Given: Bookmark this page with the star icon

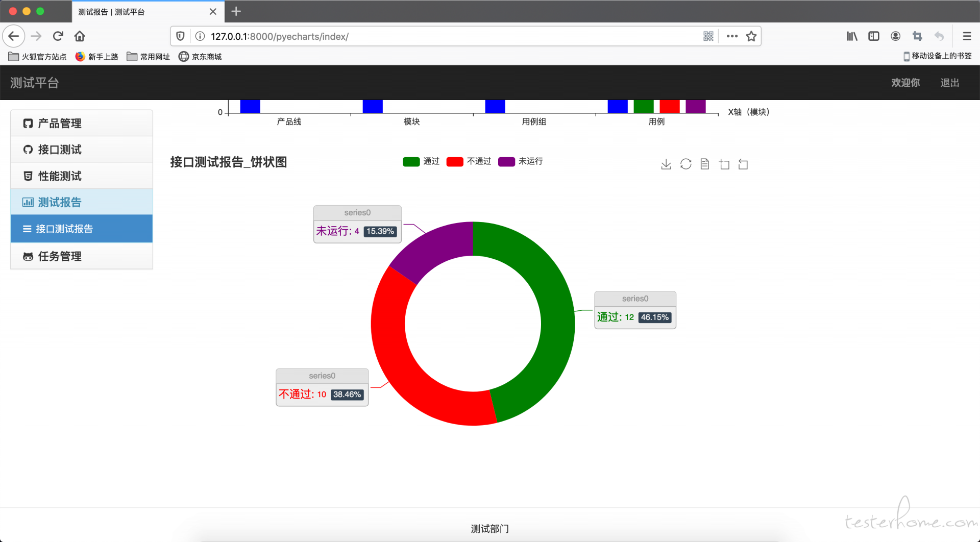Looking at the screenshot, I should 751,36.
